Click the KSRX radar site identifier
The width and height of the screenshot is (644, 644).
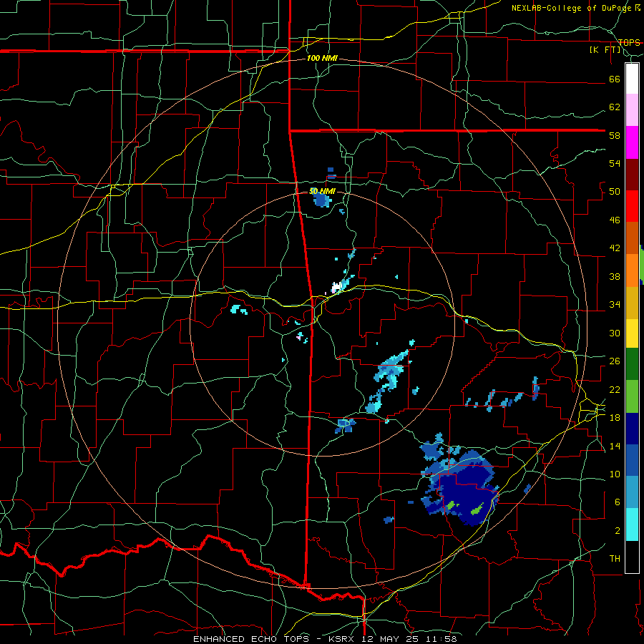pos(343,639)
